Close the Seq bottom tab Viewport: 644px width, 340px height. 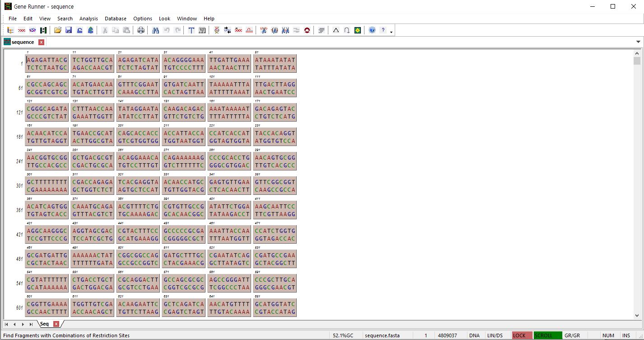(x=56, y=324)
